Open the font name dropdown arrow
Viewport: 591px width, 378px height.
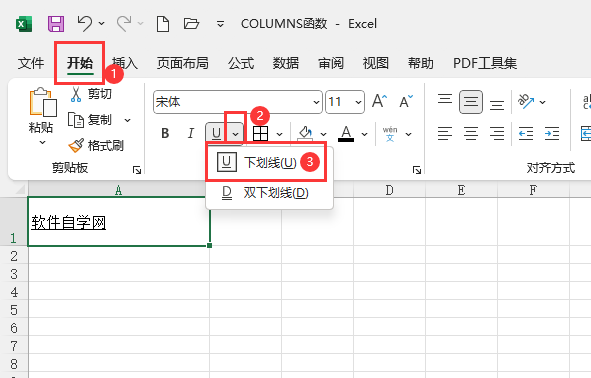[317, 102]
